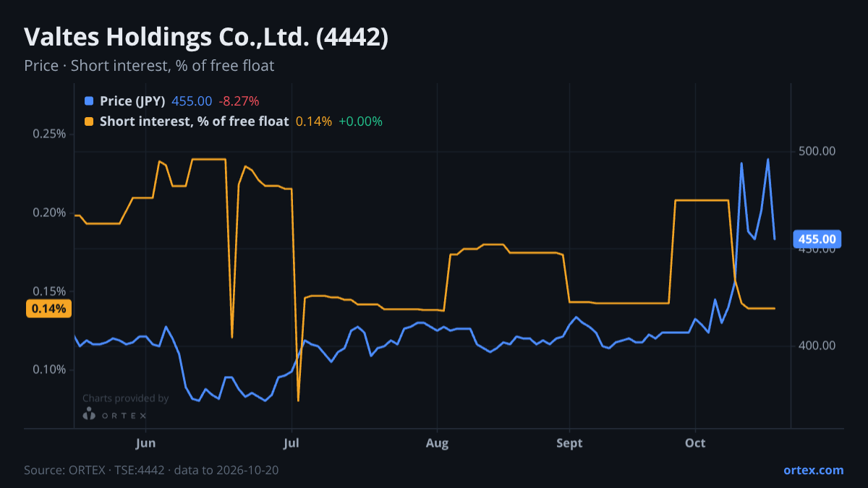
Task: Click the orange 0.14% axis value badge
Action: click(x=49, y=309)
